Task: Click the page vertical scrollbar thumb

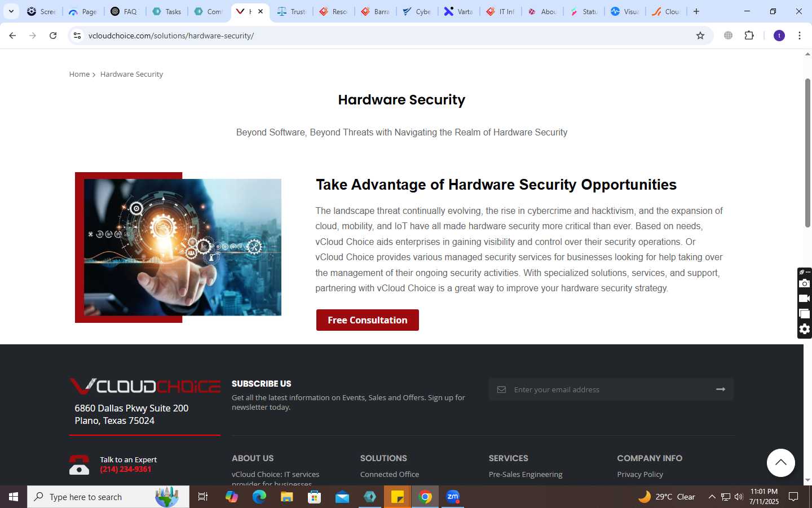Action: click(807, 152)
